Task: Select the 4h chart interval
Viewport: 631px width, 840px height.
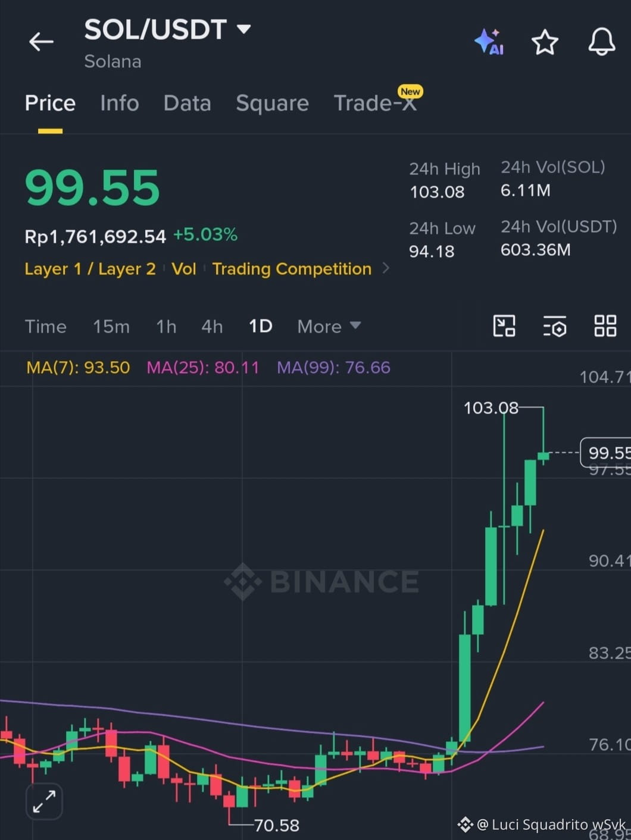Action: click(x=212, y=327)
